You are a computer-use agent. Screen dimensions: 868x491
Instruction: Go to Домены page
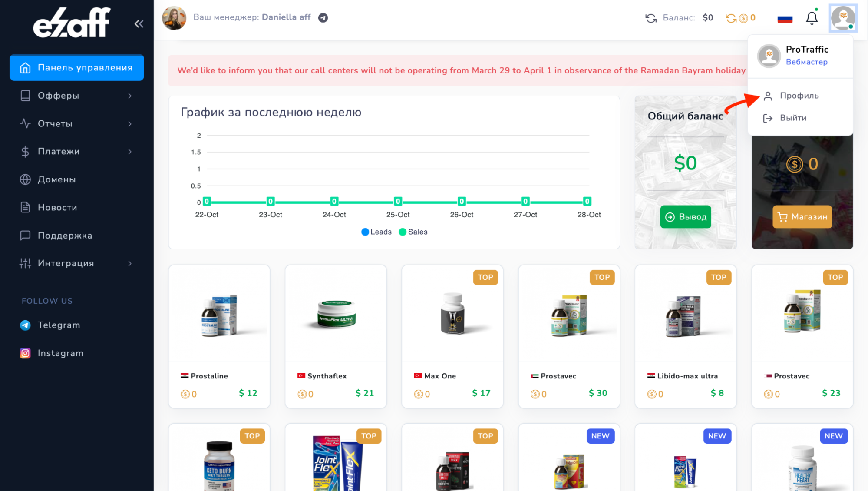[77, 179]
